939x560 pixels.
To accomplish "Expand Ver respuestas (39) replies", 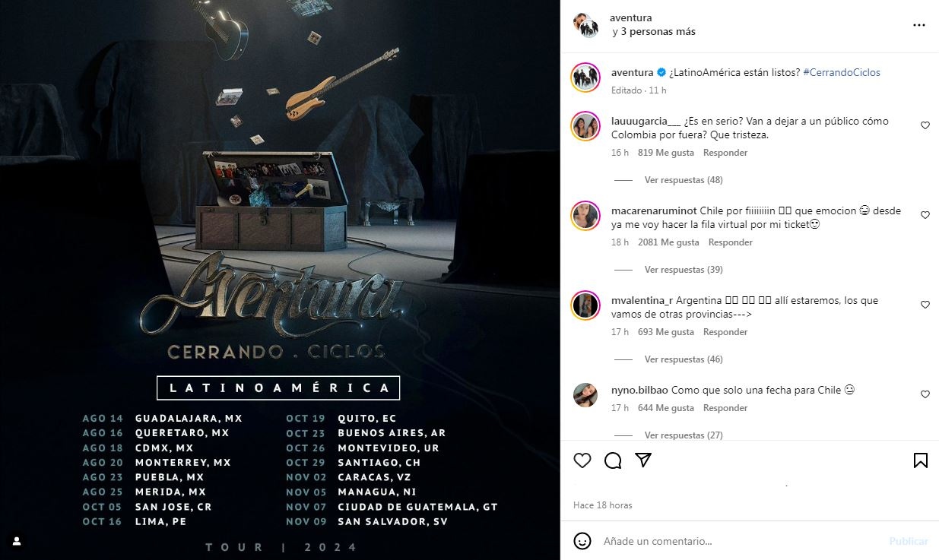I will [684, 270].
